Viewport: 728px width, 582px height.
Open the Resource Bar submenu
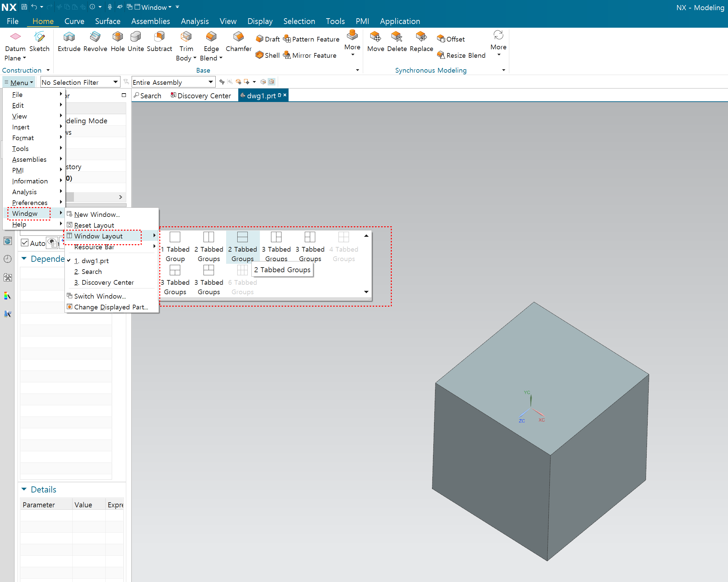coord(111,247)
